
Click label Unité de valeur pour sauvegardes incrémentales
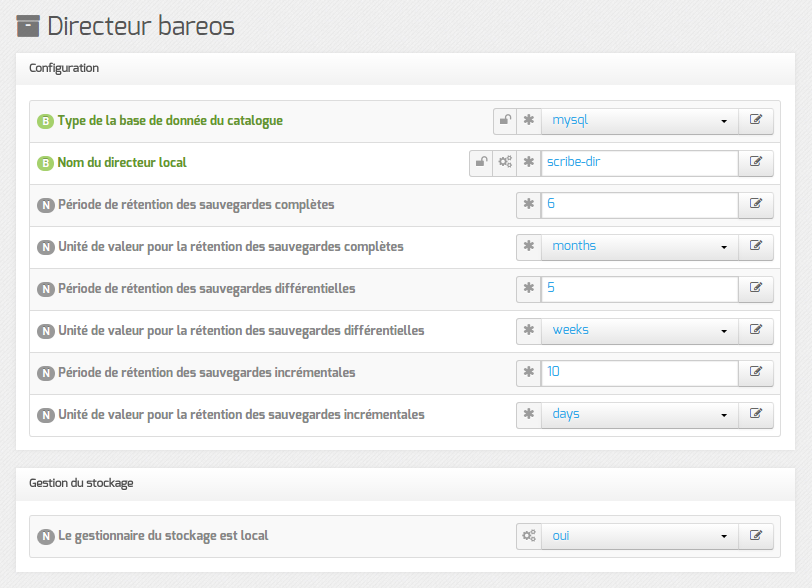(x=241, y=415)
